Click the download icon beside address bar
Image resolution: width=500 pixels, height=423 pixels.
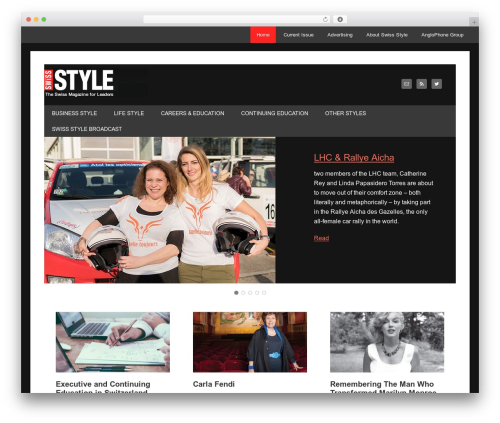tap(340, 19)
